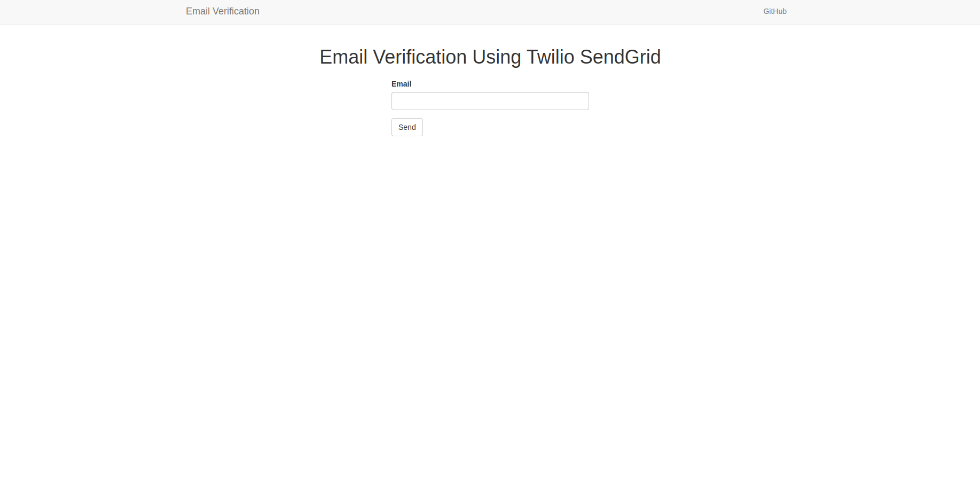Go to GitHub from the top bar

(x=774, y=11)
